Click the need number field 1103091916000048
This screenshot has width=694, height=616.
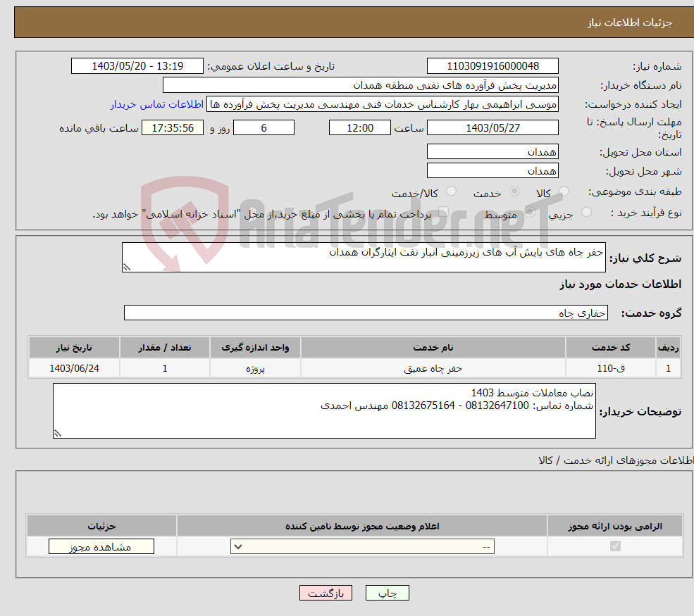(492, 66)
